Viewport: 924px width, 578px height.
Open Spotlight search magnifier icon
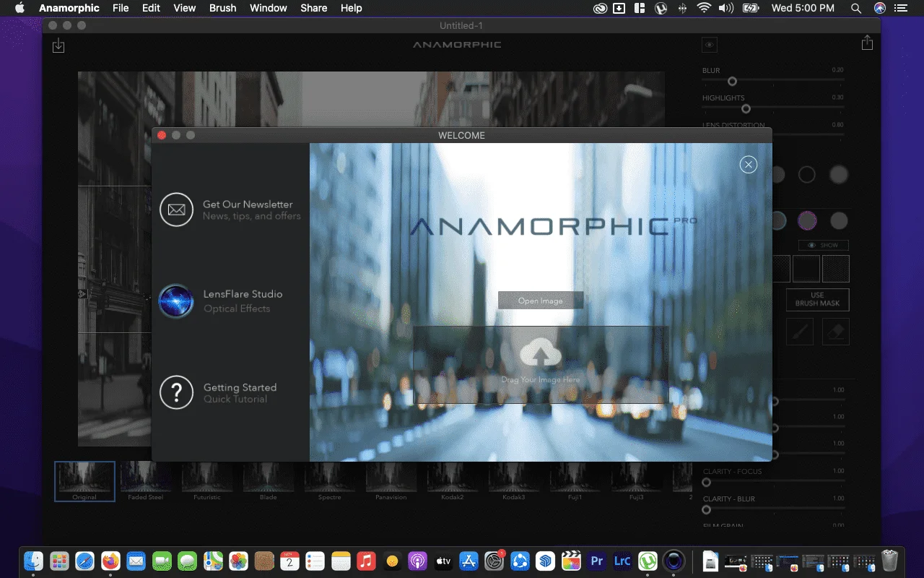point(856,8)
